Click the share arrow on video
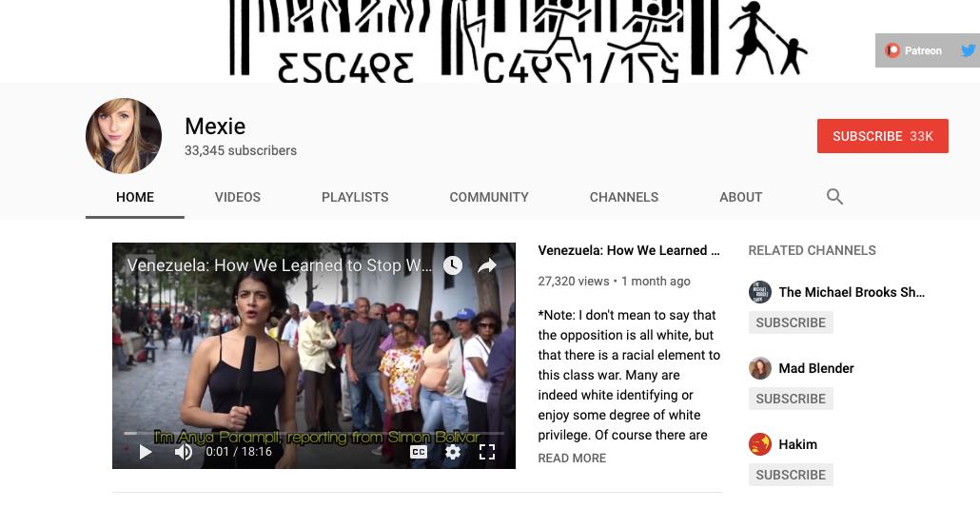980x508 pixels. 487,265
